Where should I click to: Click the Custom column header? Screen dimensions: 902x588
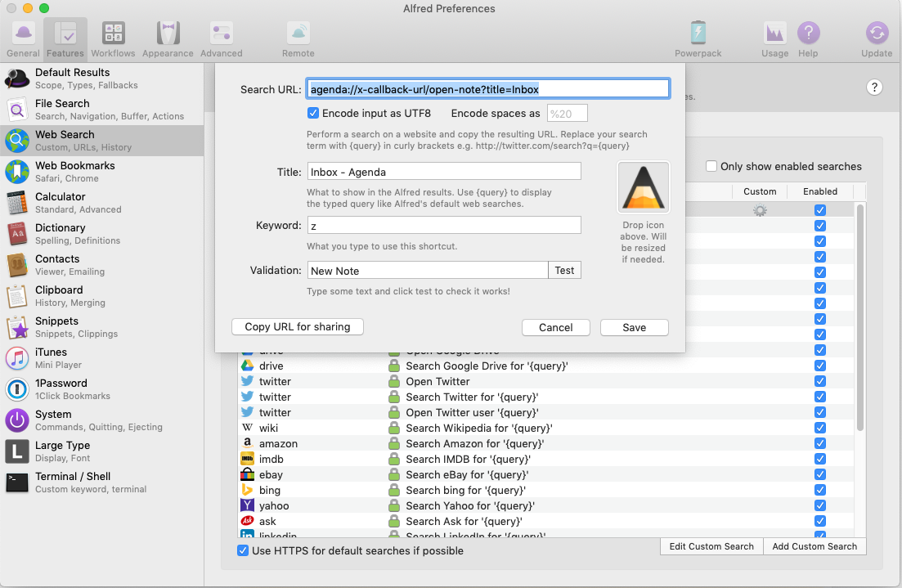click(x=760, y=191)
